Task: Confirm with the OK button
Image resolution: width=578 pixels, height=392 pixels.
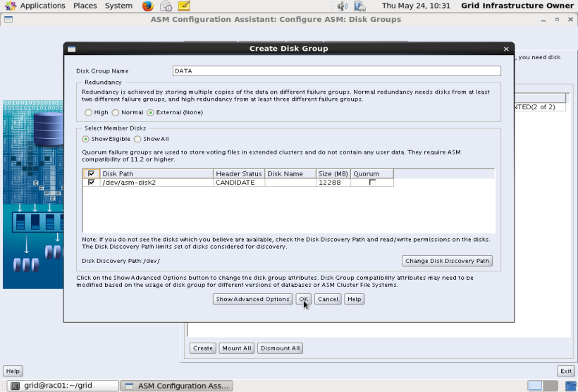Action: coord(303,299)
